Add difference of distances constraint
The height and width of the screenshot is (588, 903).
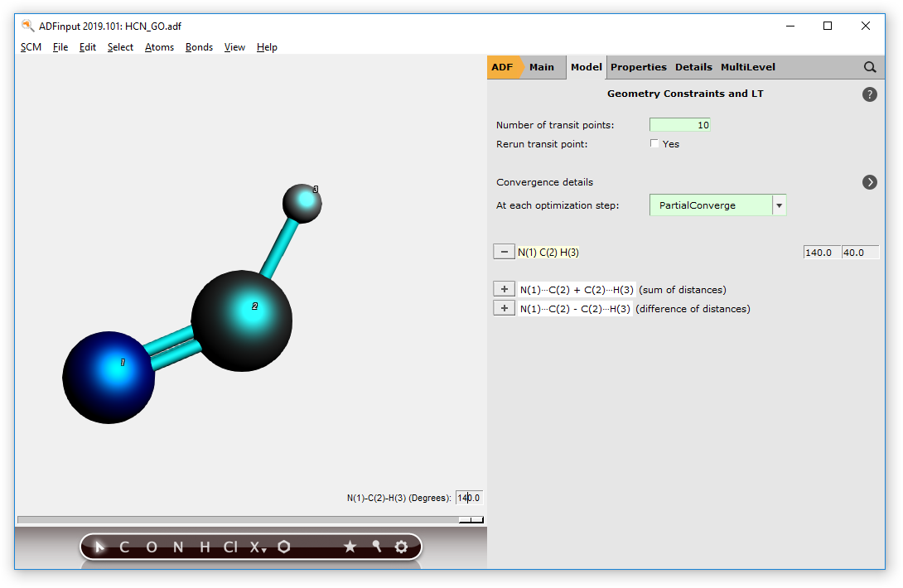pyautogui.click(x=504, y=308)
